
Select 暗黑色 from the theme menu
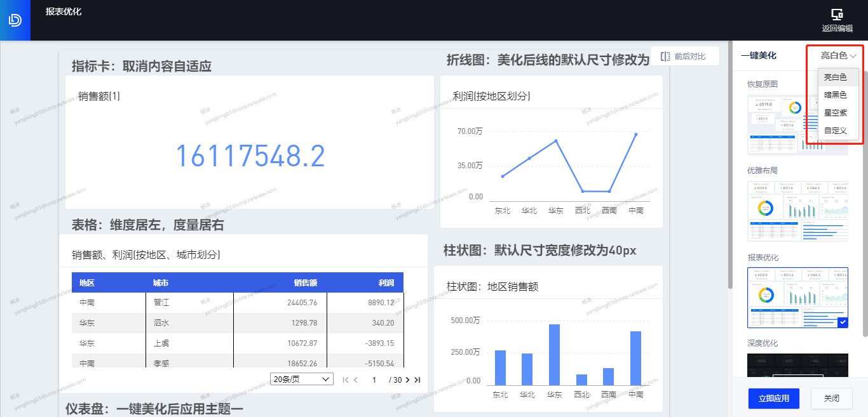click(x=835, y=95)
